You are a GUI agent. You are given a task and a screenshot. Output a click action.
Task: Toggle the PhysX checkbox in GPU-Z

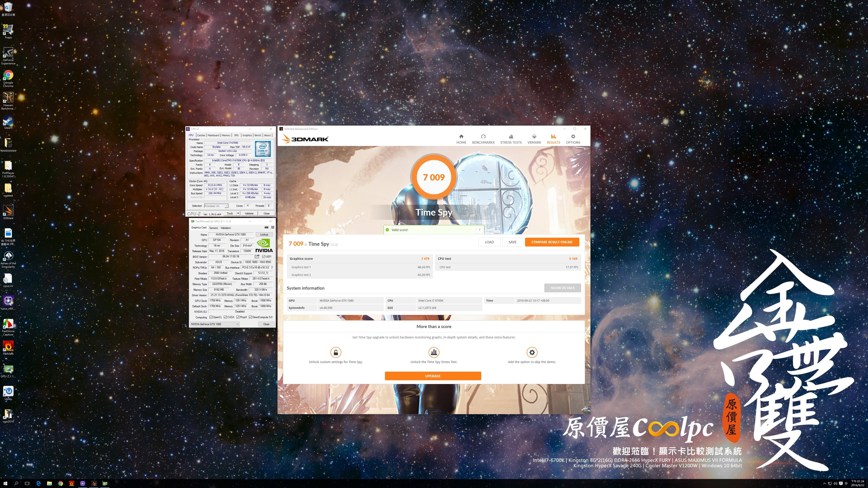(x=238, y=317)
